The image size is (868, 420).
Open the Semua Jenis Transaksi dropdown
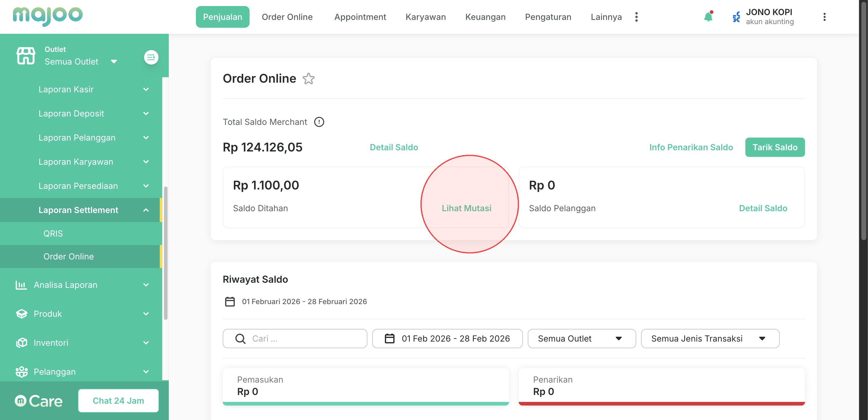point(710,338)
